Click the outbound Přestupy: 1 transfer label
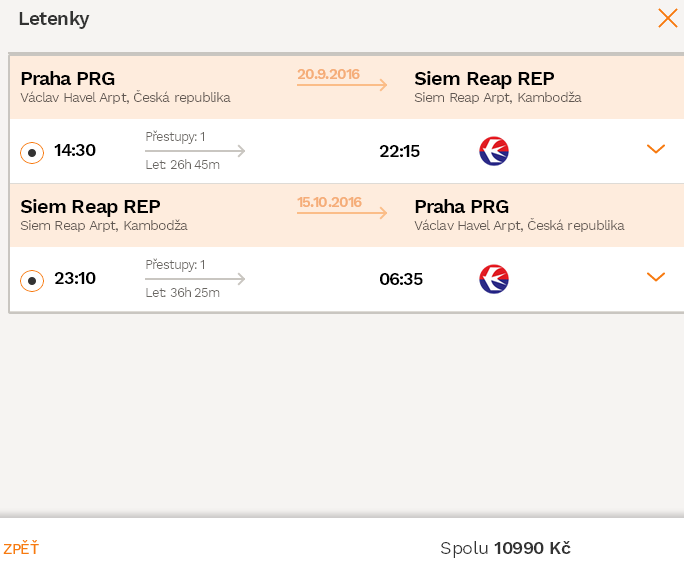 [x=175, y=137]
